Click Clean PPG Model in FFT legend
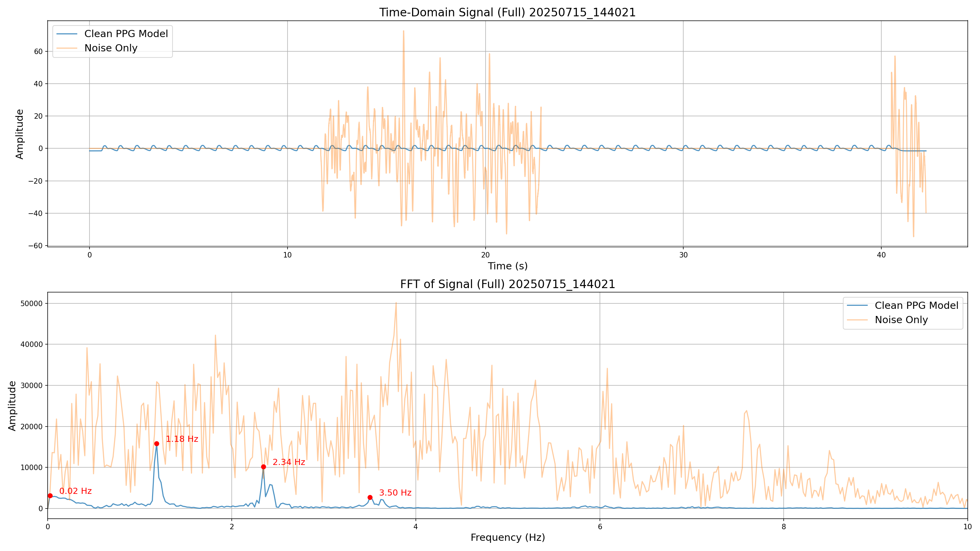This screenshot has height=551, width=980. (916, 306)
